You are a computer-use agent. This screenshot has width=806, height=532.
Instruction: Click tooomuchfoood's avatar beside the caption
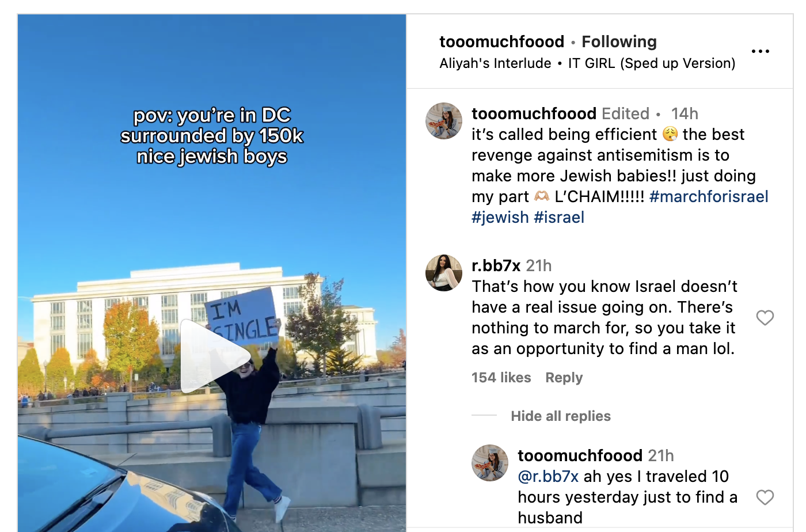(x=443, y=121)
